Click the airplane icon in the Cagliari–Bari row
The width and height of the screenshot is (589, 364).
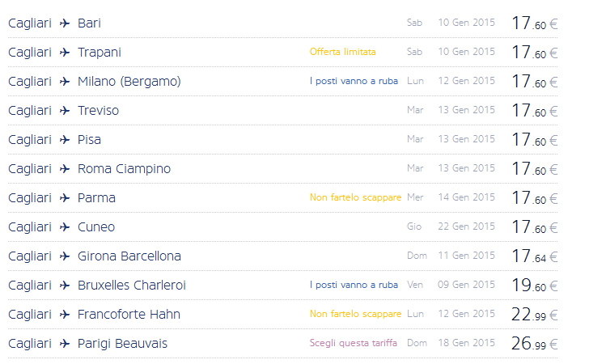65,23
